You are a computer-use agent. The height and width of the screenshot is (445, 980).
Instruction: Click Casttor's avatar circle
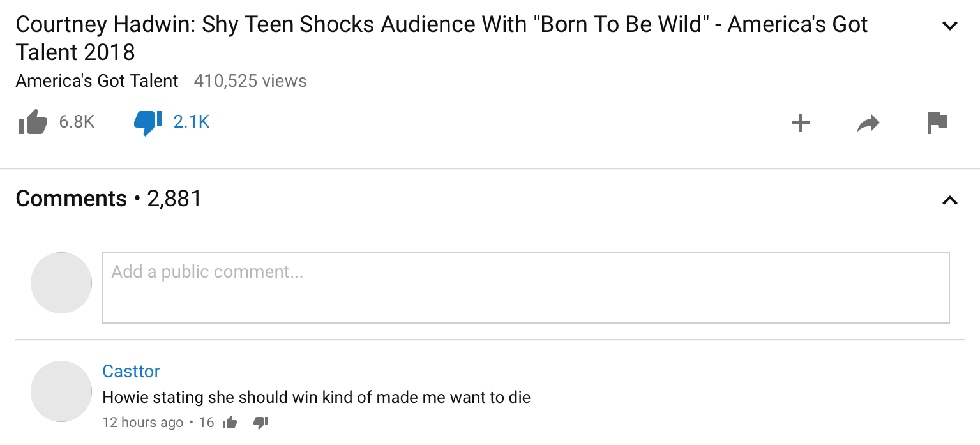(61, 391)
